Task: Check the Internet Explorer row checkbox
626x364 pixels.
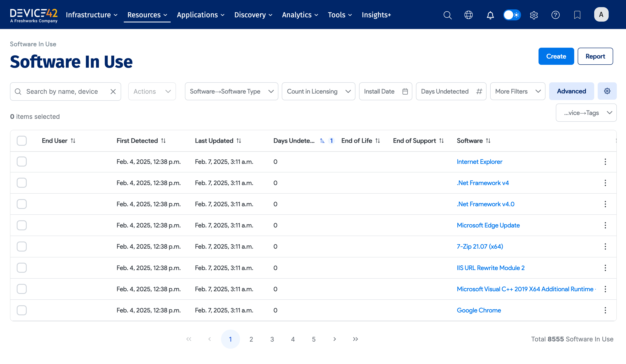Action: (x=22, y=162)
